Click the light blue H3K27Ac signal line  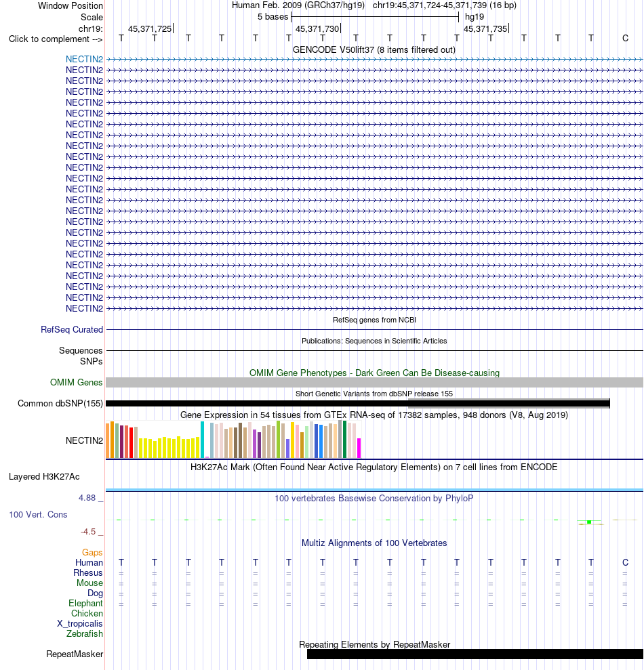coord(374,490)
